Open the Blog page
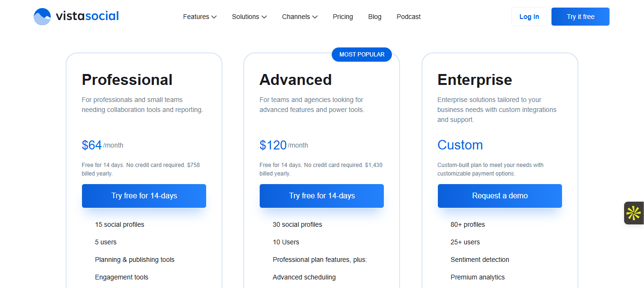Viewport: 644px width, 288px height. (374, 17)
